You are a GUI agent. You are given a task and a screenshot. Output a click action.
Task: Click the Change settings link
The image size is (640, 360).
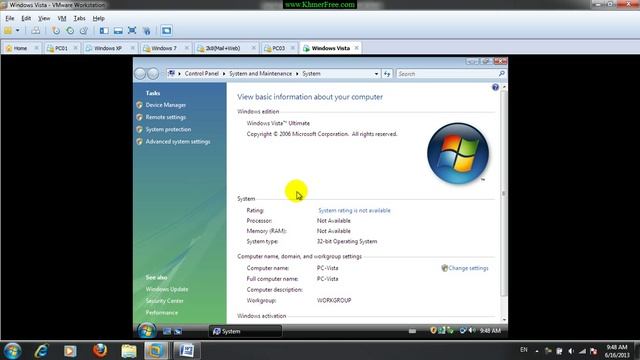coord(468,268)
